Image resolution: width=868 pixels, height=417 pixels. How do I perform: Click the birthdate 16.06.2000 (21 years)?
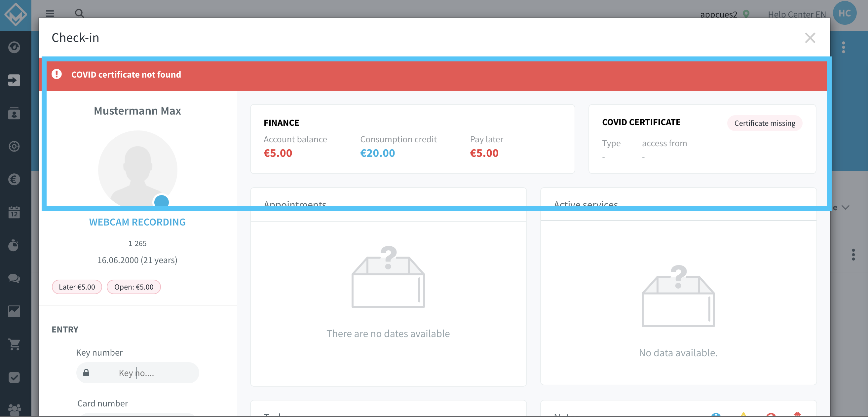point(137,260)
